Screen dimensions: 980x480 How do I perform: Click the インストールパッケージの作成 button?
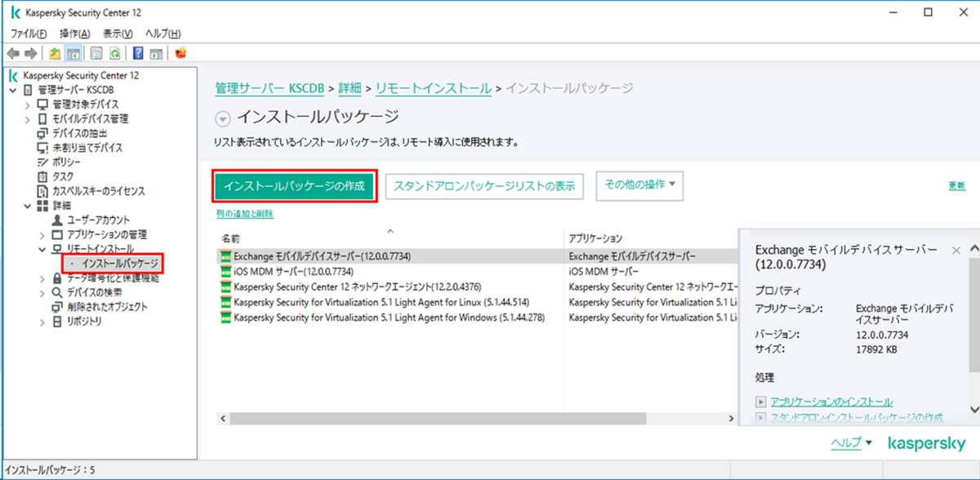295,186
